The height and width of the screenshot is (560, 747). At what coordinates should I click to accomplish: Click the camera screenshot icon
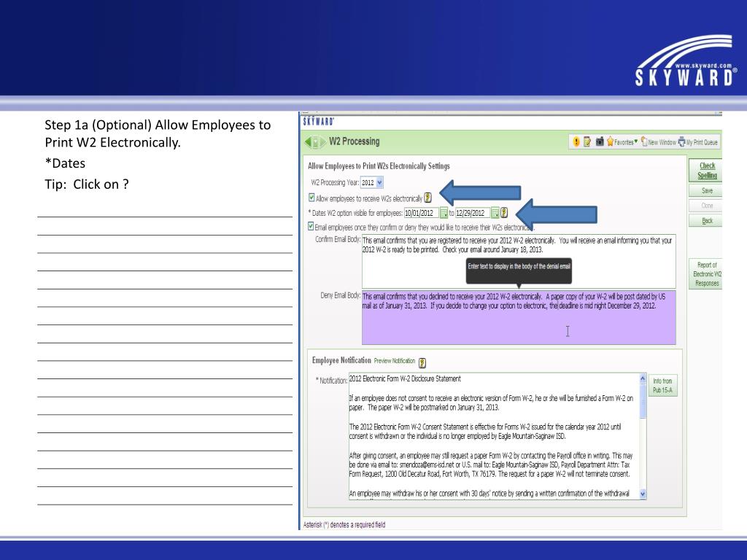tap(600, 142)
